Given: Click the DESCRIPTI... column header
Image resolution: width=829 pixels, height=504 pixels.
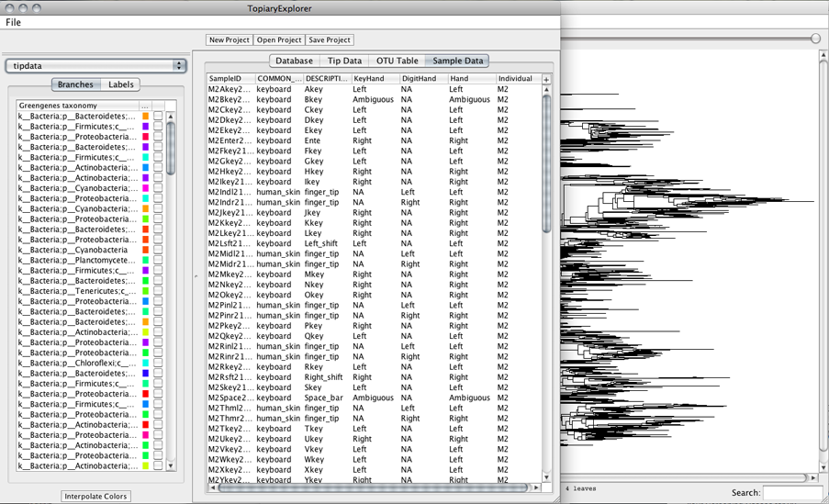Looking at the screenshot, I should pos(327,78).
